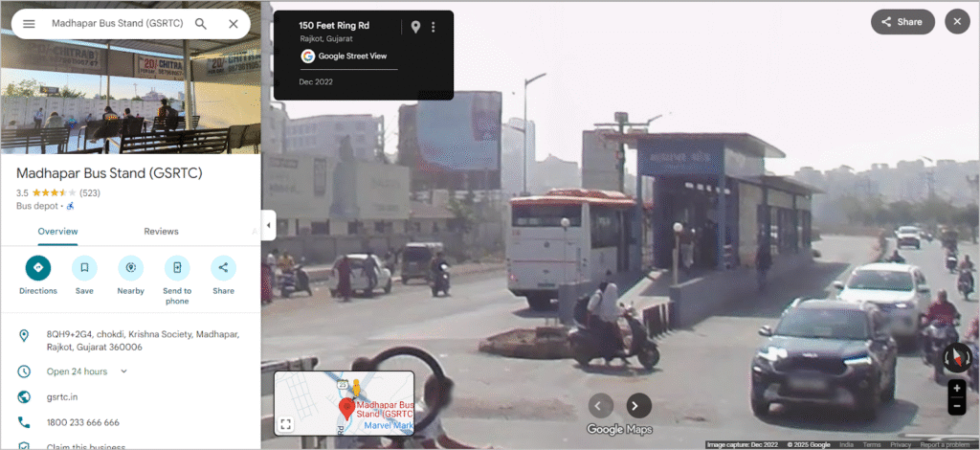Open the three-dot menu in Street View card
Screen dimensions: 980x450
pos(434,27)
